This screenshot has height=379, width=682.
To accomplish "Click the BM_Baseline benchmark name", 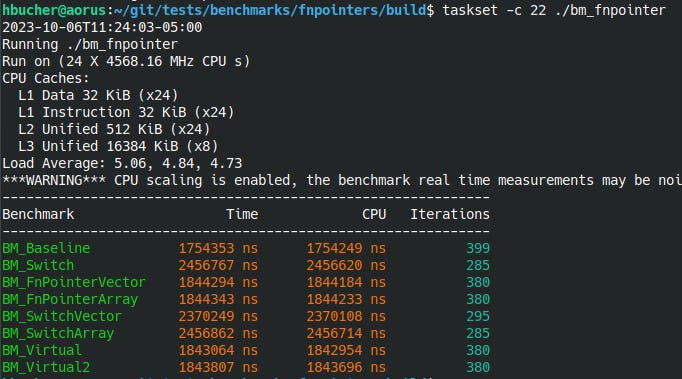I will click(x=46, y=248).
